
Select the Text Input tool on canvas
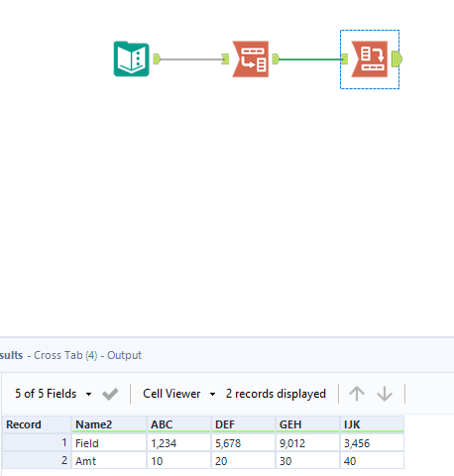pyautogui.click(x=132, y=59)
